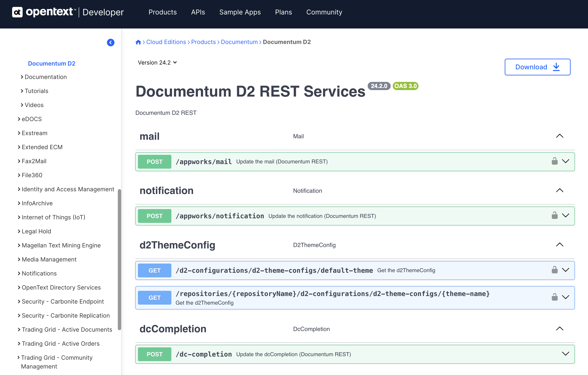Click the OpenText logo icon
The height and width of the screenshot is (375, 588).
coord(17,12)
